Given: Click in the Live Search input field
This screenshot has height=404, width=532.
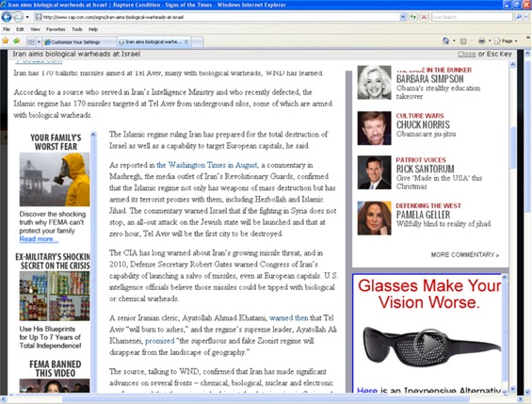Looking at the screenshot, I should click(x=472, y=17).
